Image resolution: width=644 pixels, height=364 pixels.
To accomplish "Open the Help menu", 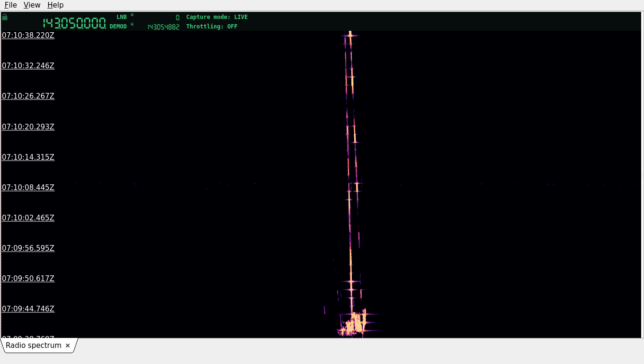I will 55,5.
